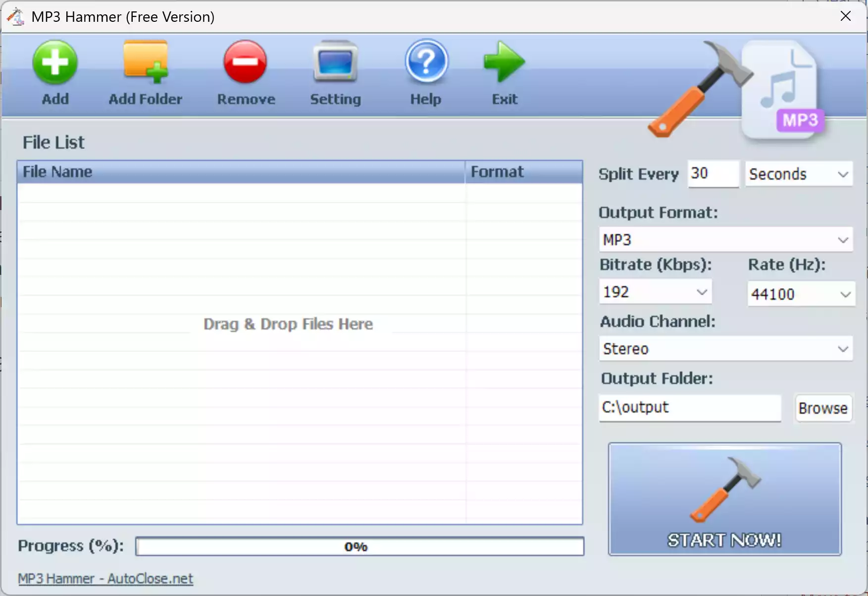Open the Stereo Audio Channel dropdown
The image size is (868, 596).
click(725, 349)
